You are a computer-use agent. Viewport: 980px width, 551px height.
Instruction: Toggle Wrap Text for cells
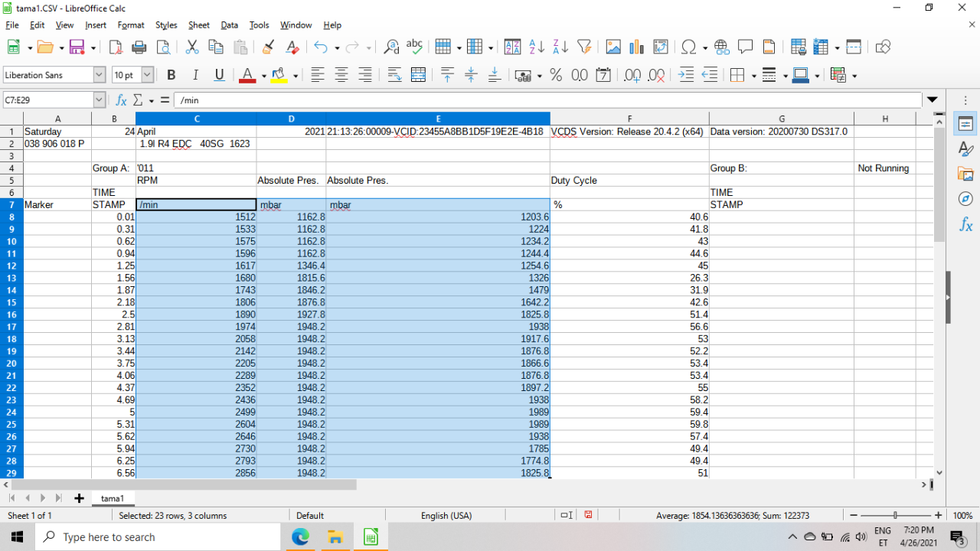pos(394,75)
